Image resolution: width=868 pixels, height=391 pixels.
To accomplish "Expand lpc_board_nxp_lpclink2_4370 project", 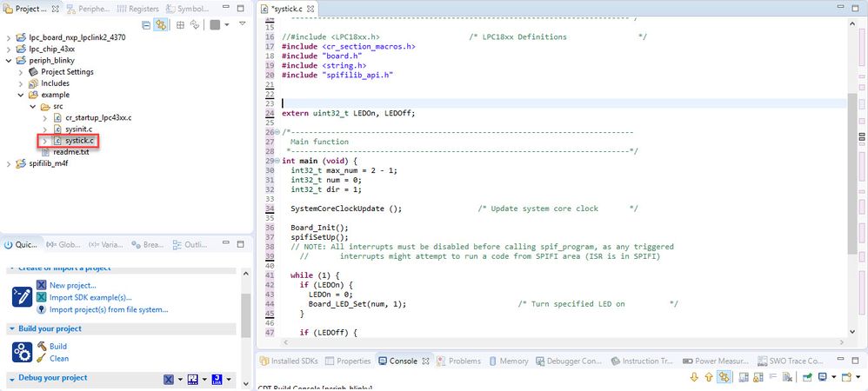I will (x=9, y=37).
